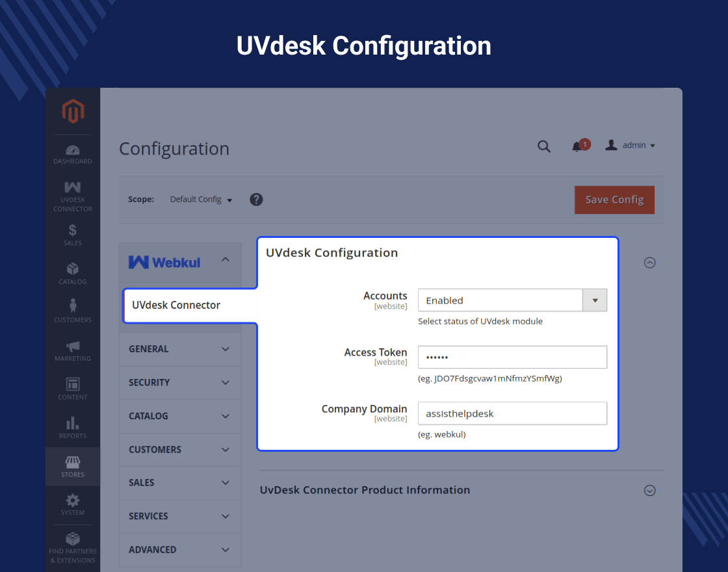Image resolution: width=728 pixels, height=572 pixels.
Task: Click the Configuration page title
Action: pos(174,149)
